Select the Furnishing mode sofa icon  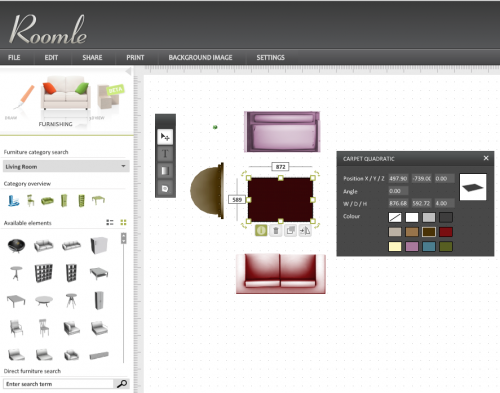click(x=66, y=93)
